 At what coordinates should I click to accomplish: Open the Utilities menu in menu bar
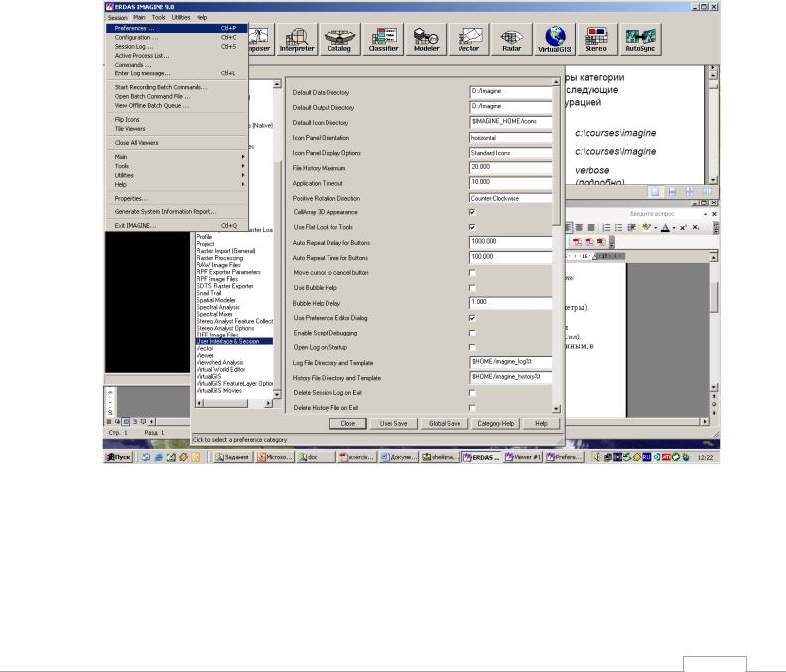click(181, 17)
